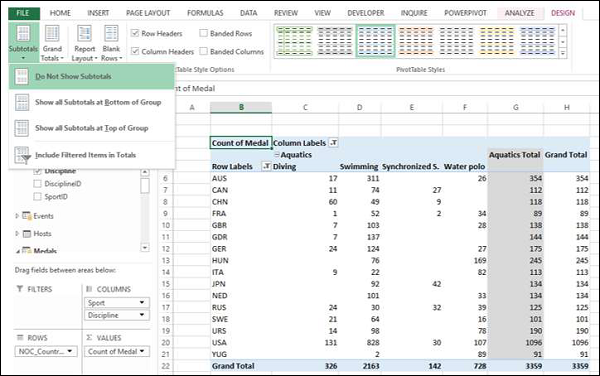
Task: Open the Subtotals dropdown button
Action: point(23,42)
